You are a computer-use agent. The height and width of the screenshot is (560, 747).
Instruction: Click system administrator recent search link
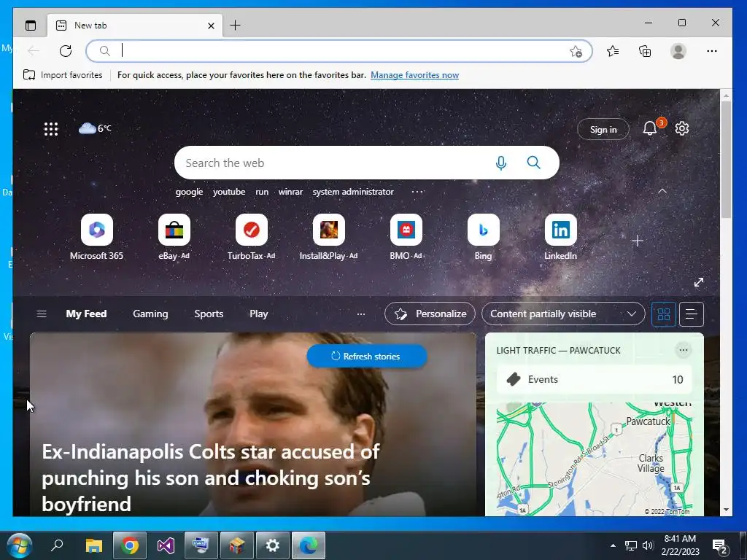click(x=353, y=192)
